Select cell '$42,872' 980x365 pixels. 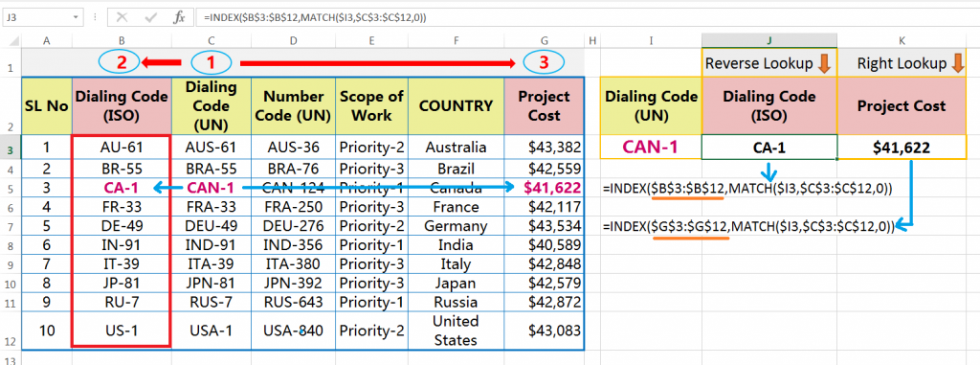[545, 302]
